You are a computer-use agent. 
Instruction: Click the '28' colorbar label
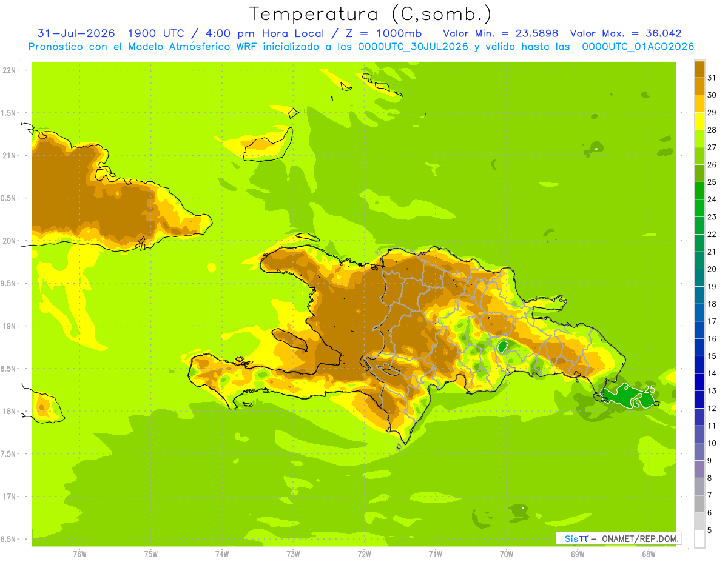[712, 130]
